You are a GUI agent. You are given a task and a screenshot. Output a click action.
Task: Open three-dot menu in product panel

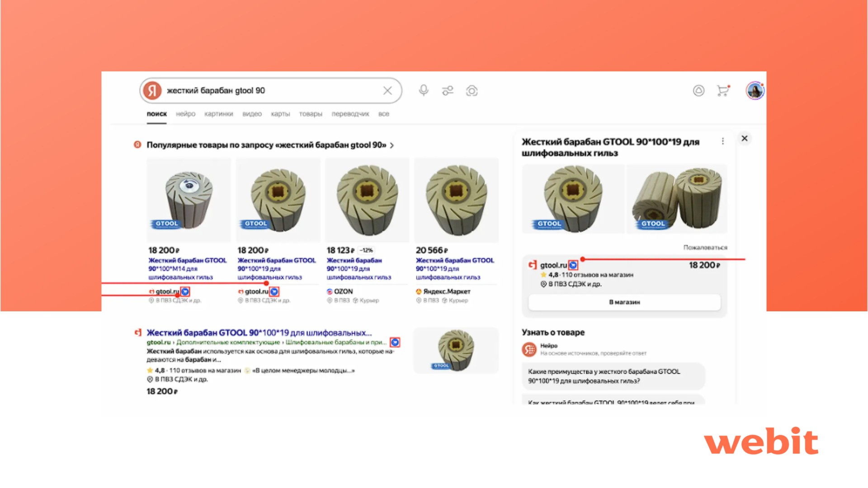point(723,141)
